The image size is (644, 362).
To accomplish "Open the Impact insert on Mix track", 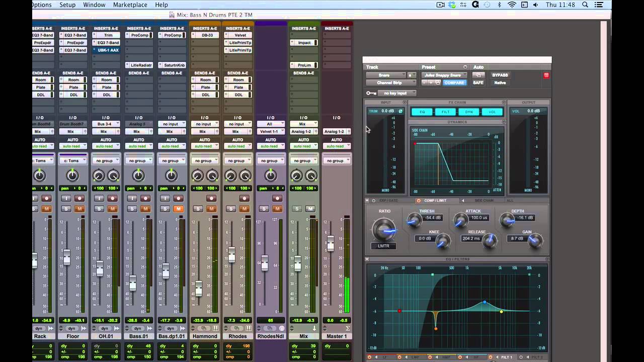I will click(304, 43).
